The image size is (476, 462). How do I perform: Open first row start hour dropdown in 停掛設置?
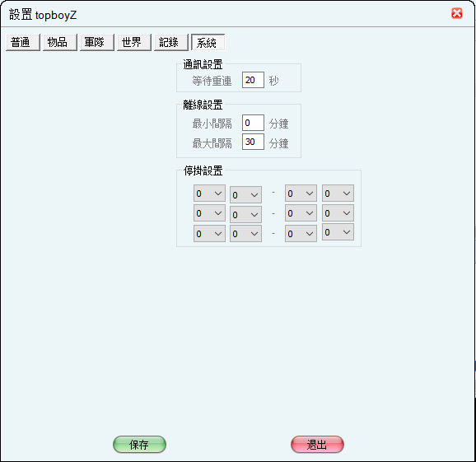coord(209,193)
